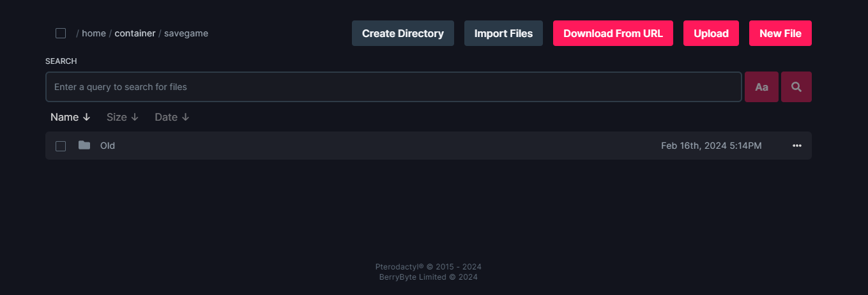Viewport: 868px width, 295px height.
Task: Open the three-dots menu for Old folder
Action: tap(796, 146)
